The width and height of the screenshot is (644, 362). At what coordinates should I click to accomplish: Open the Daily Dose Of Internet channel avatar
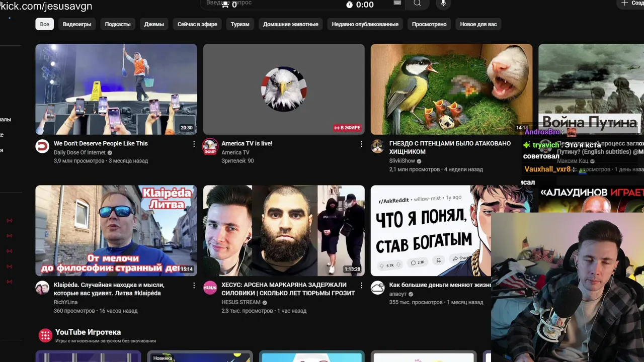pyautogui.click(x=42, y=146)
